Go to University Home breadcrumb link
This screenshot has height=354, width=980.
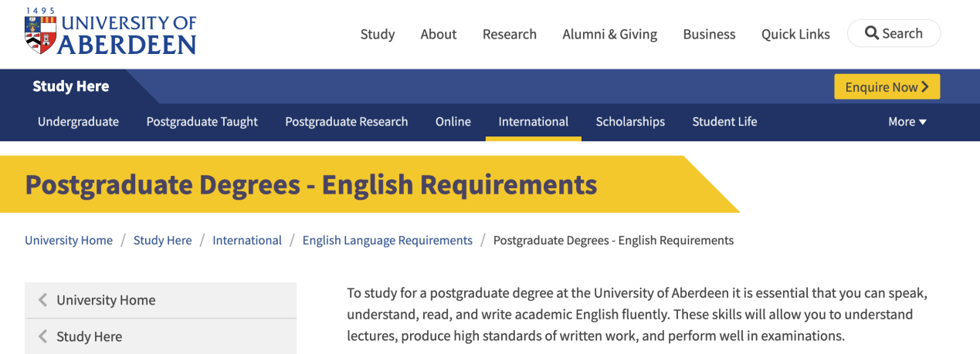tap(69, 240)
